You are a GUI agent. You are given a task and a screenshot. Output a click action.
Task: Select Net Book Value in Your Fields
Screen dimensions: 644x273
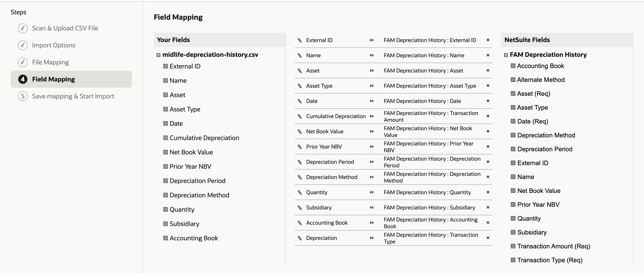pos(191,152)
